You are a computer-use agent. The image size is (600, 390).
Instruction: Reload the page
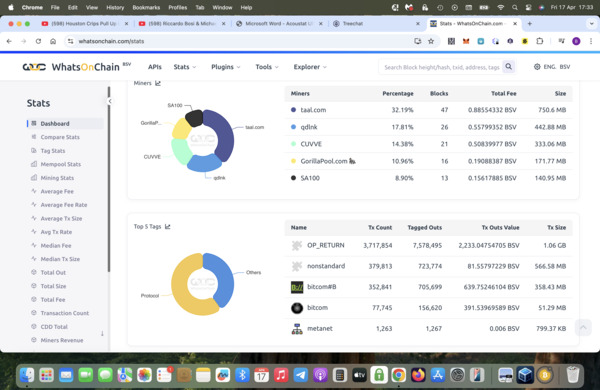[x=38, y=41]
